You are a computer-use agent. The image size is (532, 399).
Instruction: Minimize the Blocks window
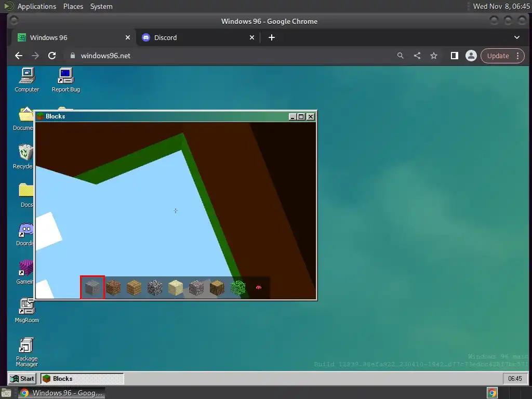292,117
